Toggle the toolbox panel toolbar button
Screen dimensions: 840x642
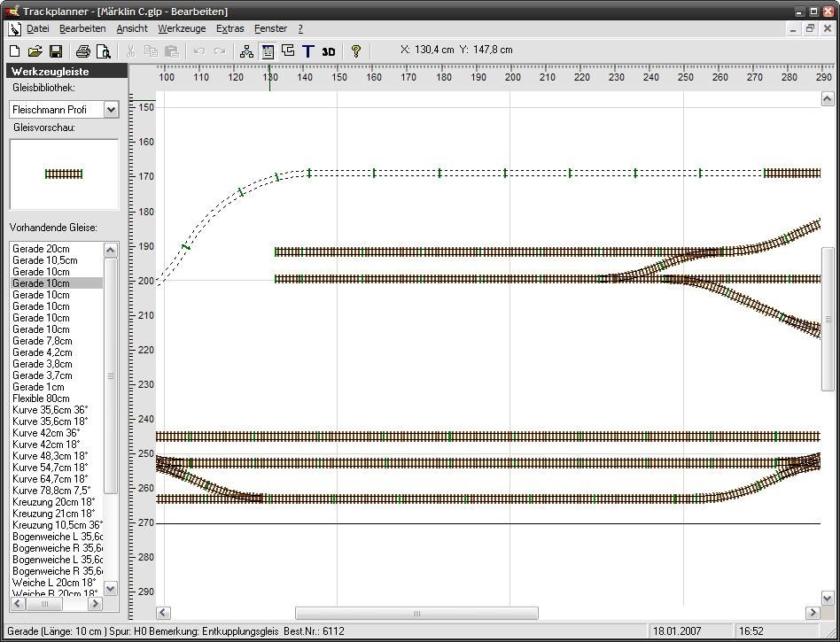click(x=268, y=51)
